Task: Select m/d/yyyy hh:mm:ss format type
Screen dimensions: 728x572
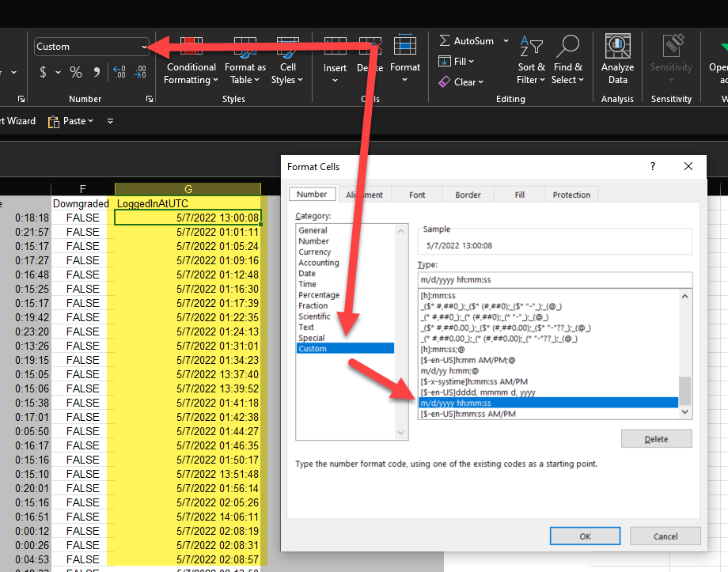Action: 548,403
